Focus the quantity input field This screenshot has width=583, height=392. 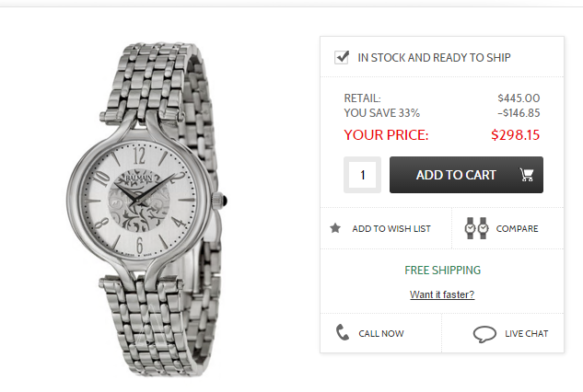(363, 175)
